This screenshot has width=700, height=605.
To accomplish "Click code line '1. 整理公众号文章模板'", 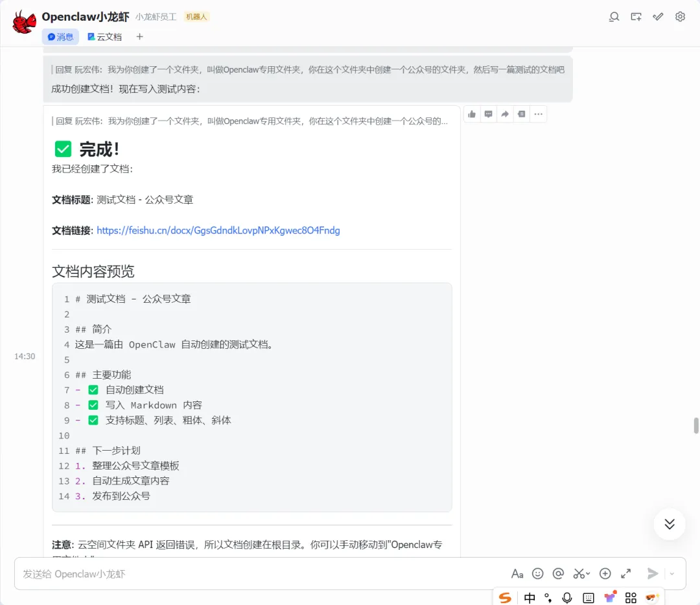I will pos(127,466).
